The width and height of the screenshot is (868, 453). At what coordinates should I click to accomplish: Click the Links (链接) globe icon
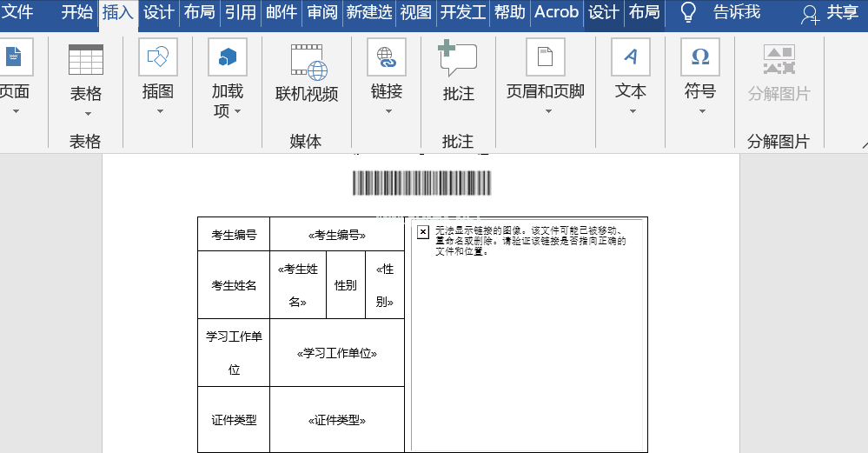(x=387, y=57)
